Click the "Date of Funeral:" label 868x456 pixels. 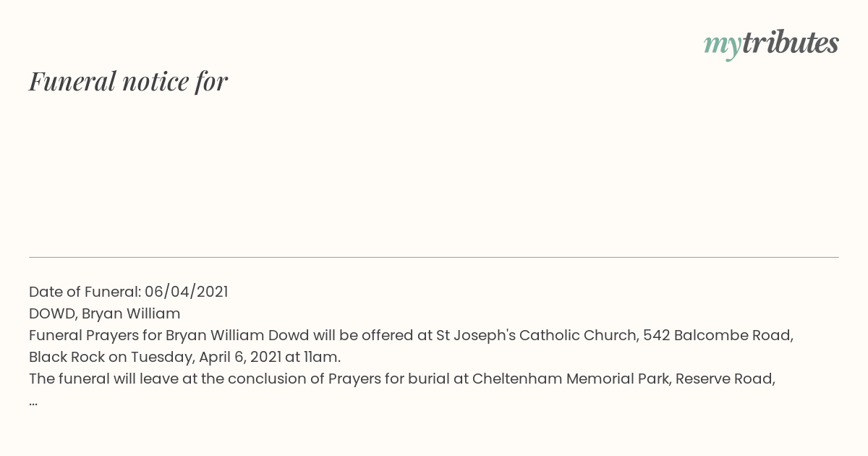pyautogui.click(x=85, y=292)
